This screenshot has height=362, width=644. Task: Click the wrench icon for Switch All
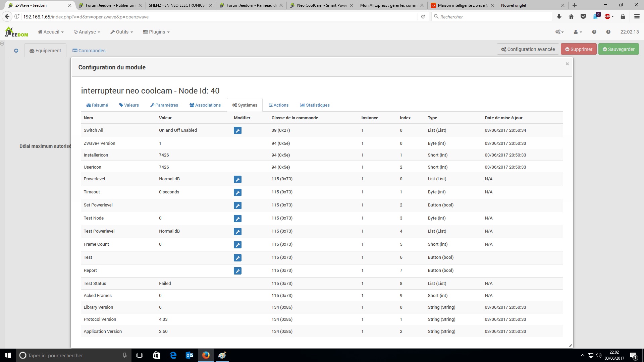pos(237,130)
